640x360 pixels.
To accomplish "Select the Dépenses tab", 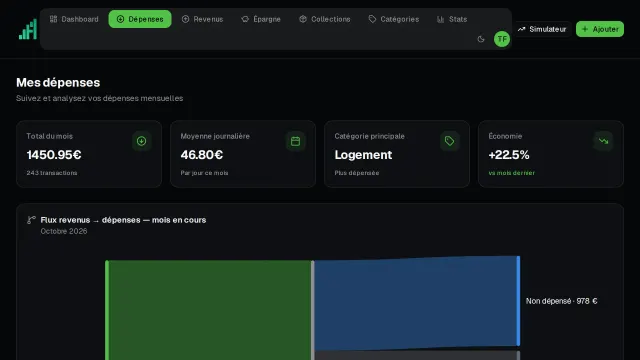I will coord(140,19).
